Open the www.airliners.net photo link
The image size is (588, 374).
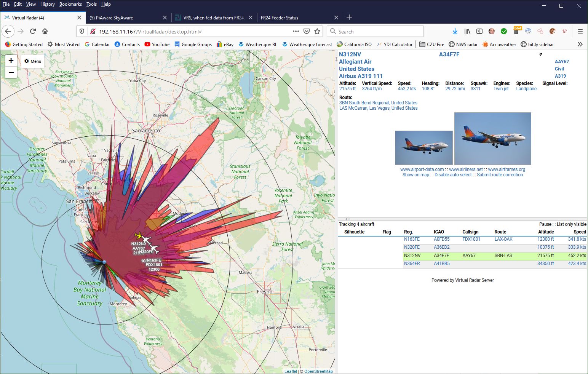(466, 169)
